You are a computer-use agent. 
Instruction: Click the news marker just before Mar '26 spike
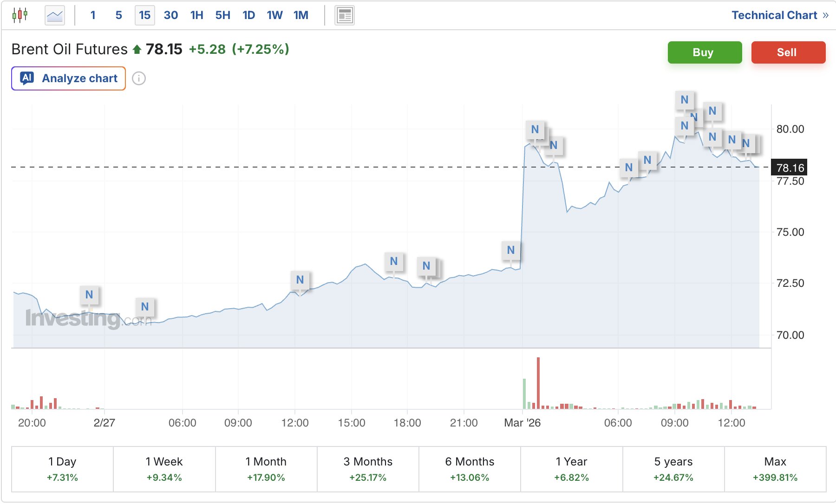511,250
